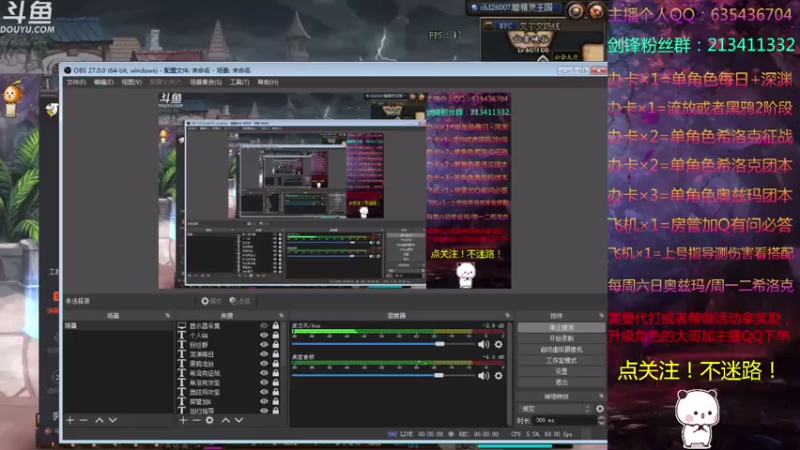Open the 渐变 transition type dropdown
Screen dimensions: 800x450
click(x=555, y=409)
